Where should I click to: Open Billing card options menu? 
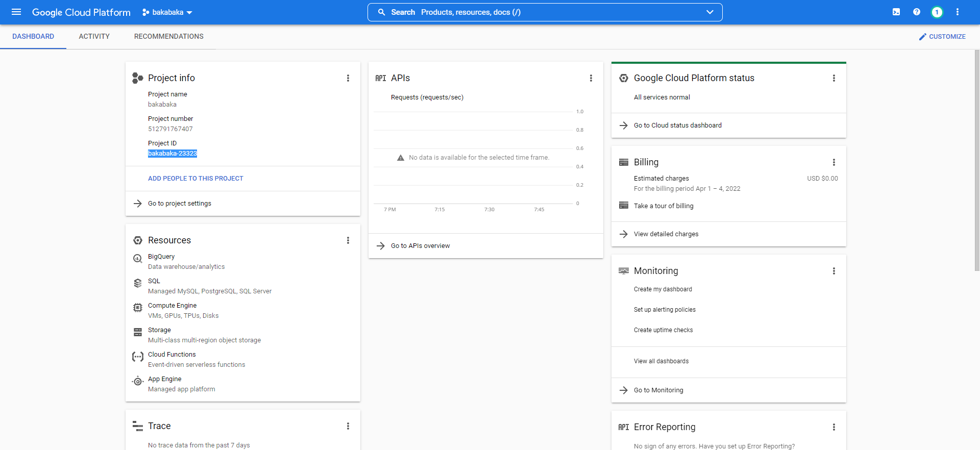834,162
